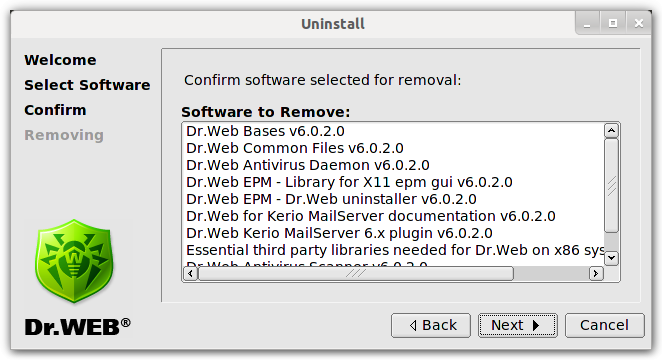Click the horizontal scroll left arrow
Image resolution: width=662 pixels, height=360 pixels.
click(190, 273)
